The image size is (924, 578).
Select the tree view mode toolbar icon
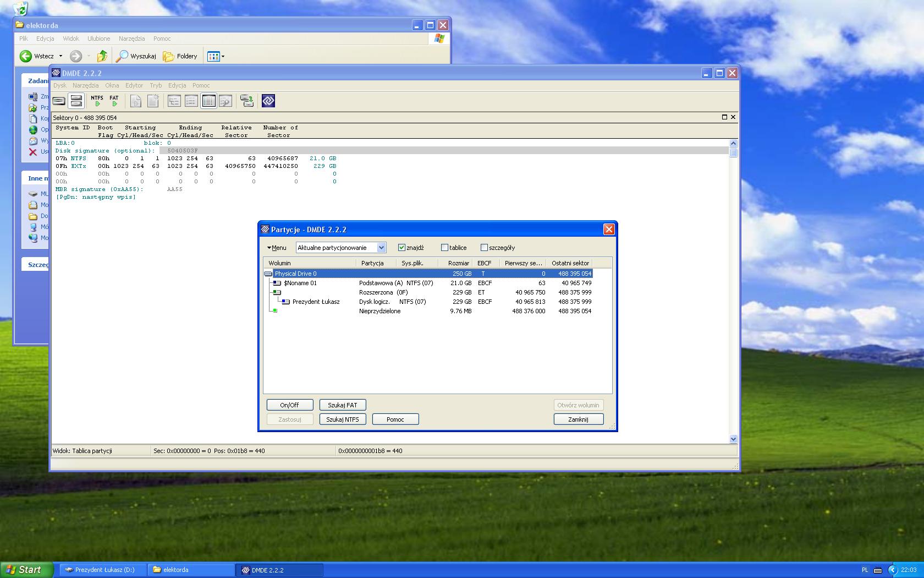[174, 101]
